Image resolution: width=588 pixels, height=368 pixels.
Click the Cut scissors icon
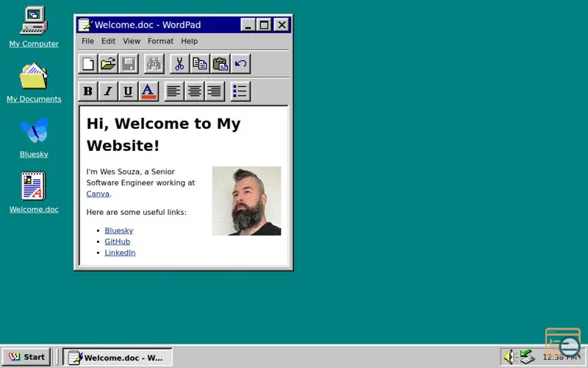click(x=179, y=63)
